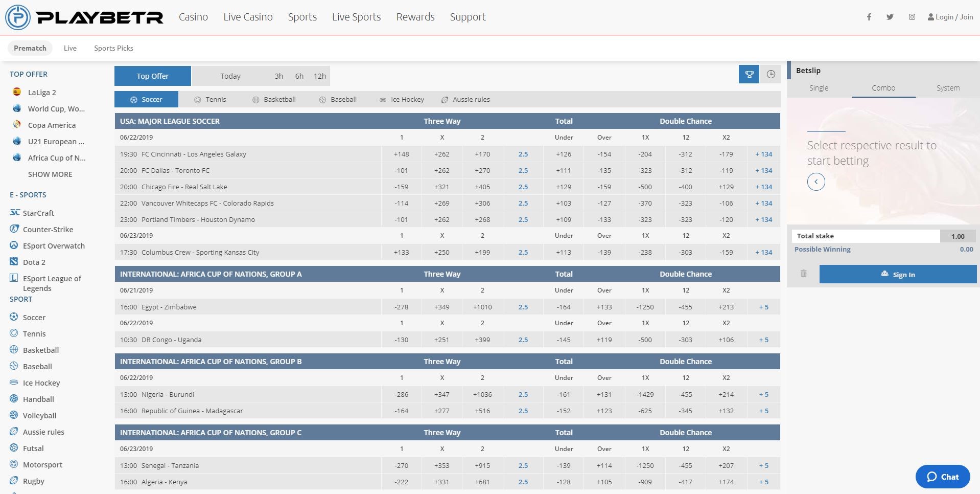The height and width of the screenshot is (494, 980).
Task: Open Tennis in the Sport sidebar
Action: click(28, 333)
